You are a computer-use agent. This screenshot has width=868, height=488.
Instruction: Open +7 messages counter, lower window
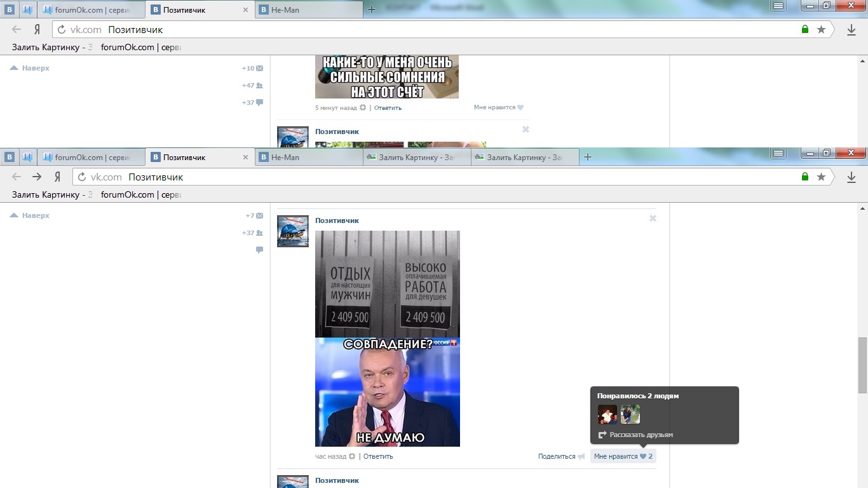point(254,215)
